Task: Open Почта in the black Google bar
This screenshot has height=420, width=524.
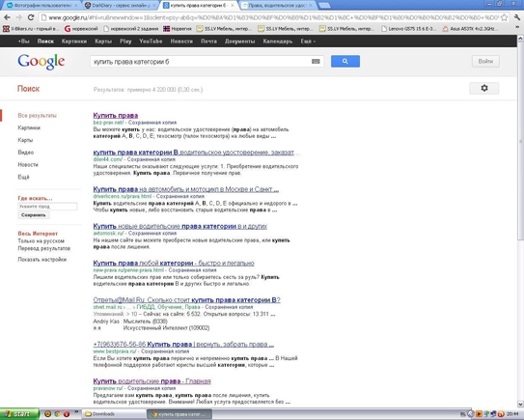Action: pyautogui.click(x=208, y=42)
